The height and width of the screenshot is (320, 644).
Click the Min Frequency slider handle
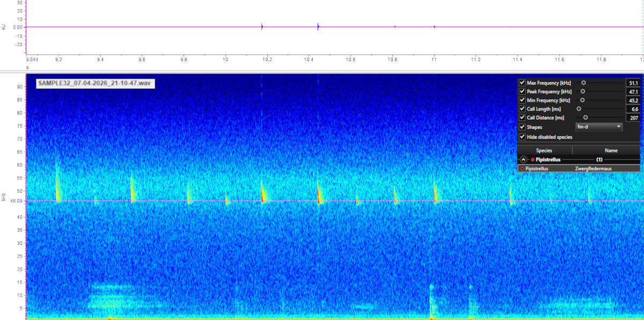582,100
